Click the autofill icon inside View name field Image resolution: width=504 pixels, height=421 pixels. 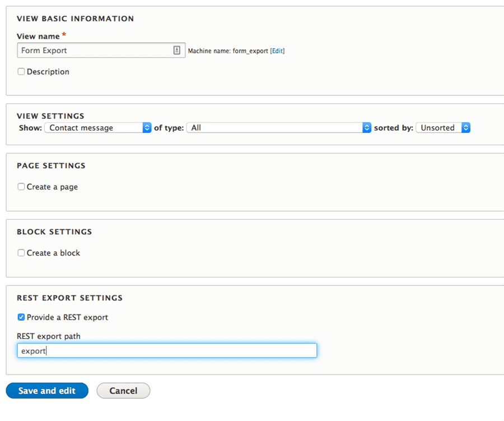177,50
